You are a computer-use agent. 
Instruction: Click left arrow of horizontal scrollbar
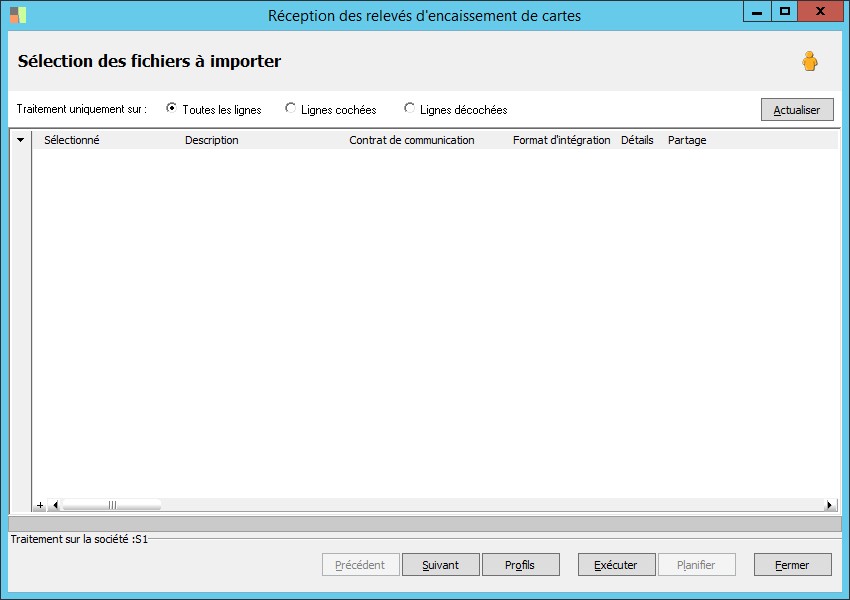coord(55,505)
